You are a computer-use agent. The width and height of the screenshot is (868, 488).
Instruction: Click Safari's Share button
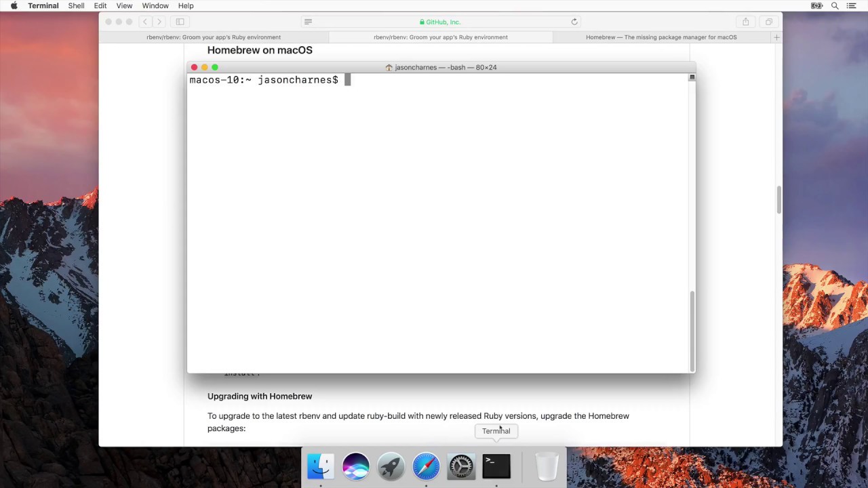click(x=746, y=22)
